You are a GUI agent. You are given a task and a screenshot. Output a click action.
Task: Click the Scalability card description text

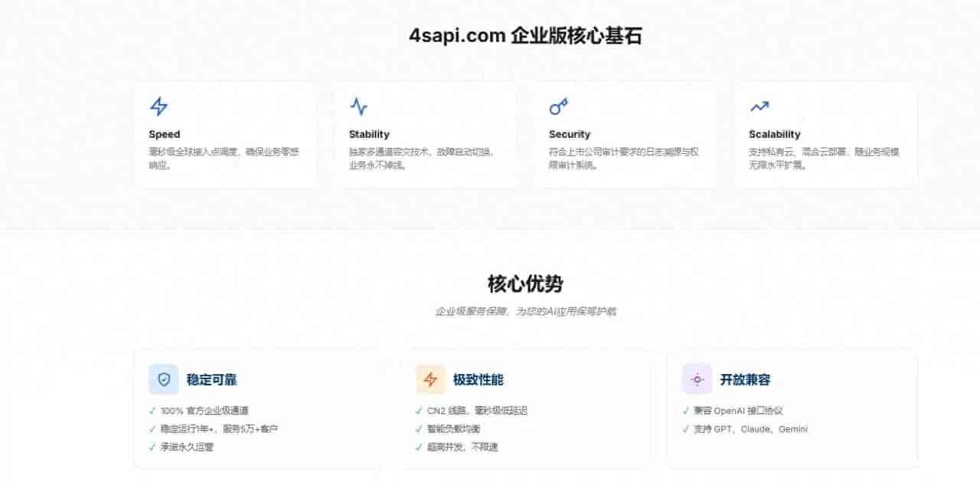point(824,159)
